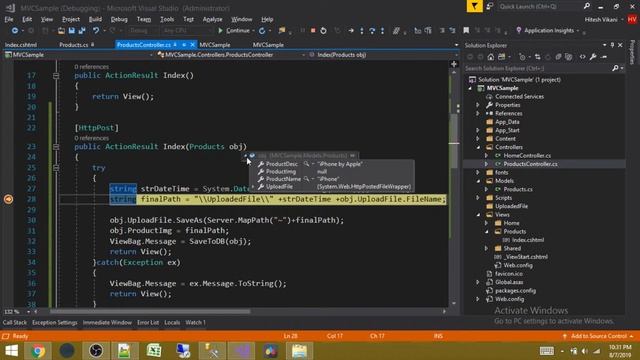Open Excel from the taskbar
Viewport: 640px width, 360px height.
(x=154, y=351)
